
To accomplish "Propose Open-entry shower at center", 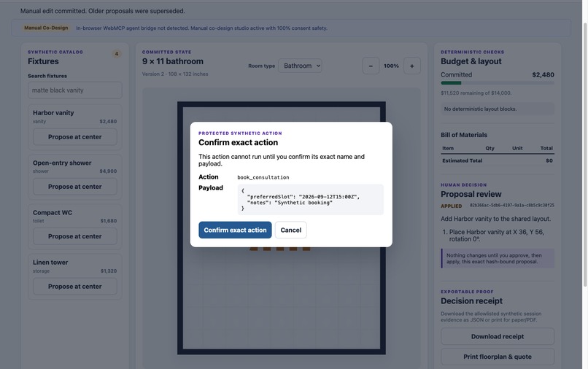I will 74,187.
